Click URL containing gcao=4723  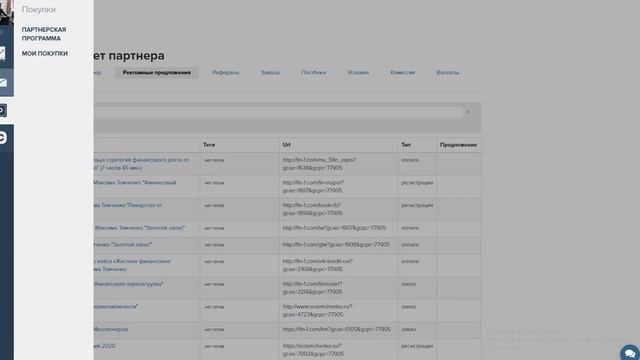(318, 311)
